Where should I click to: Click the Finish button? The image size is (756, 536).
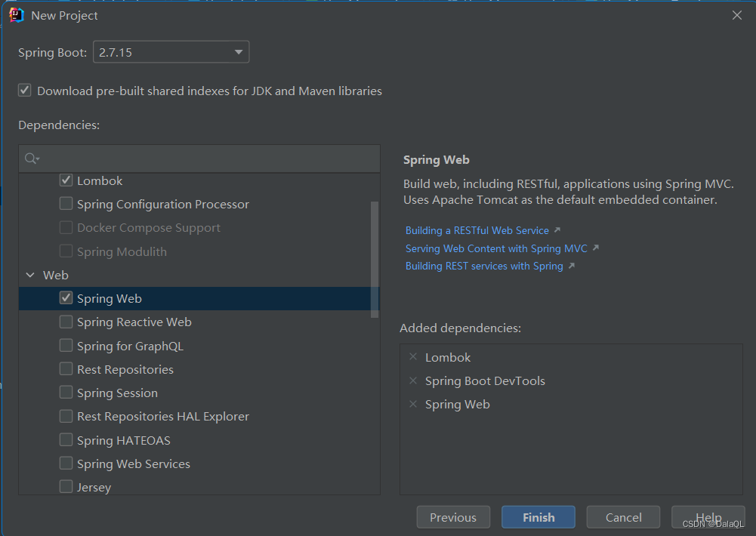point(538,517)
